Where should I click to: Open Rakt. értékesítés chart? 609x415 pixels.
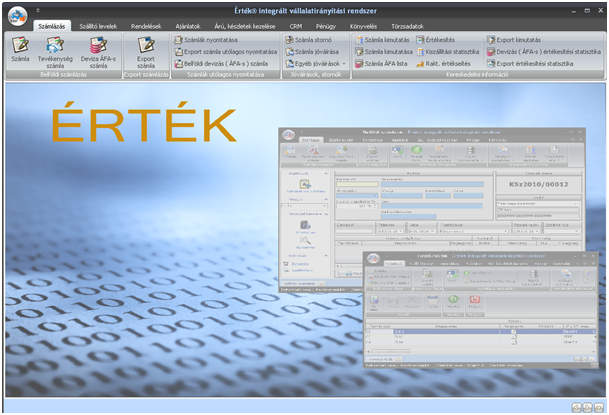click(x=443, y=64)
